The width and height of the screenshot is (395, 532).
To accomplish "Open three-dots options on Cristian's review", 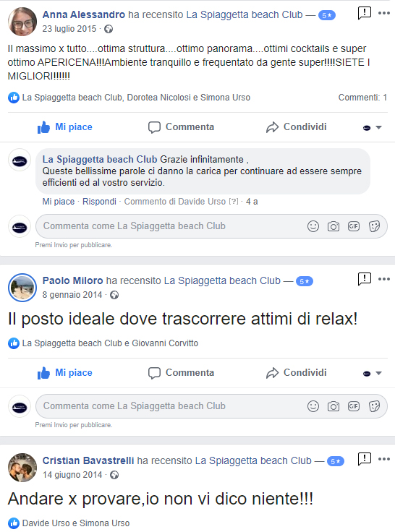I will [x=384, y=459].
